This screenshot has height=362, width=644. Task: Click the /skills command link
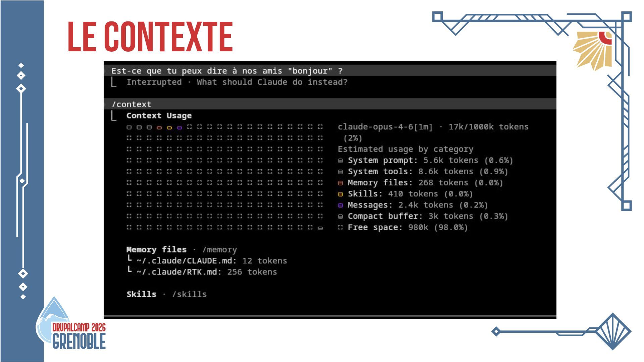189,294
